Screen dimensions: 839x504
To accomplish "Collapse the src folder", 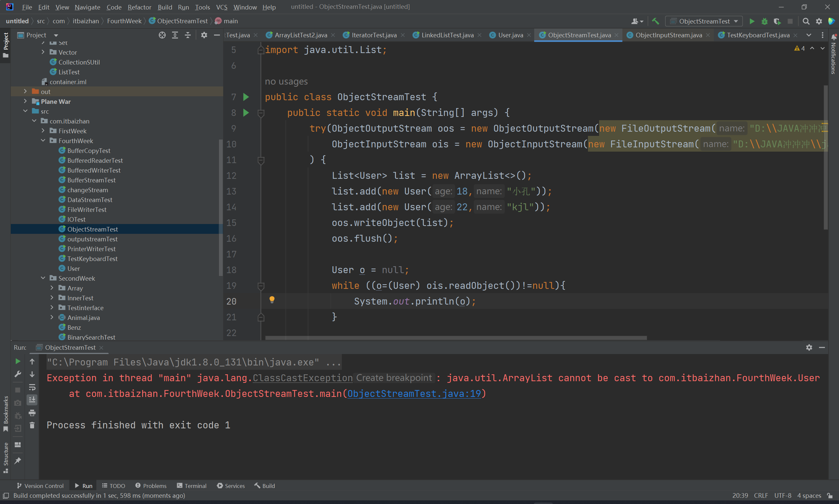I will pyautogui.click(x=25, y=111).
